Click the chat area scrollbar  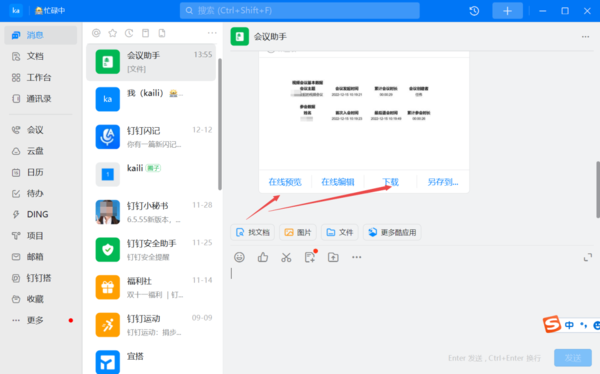pyautogui.click(x=598, y=189)
